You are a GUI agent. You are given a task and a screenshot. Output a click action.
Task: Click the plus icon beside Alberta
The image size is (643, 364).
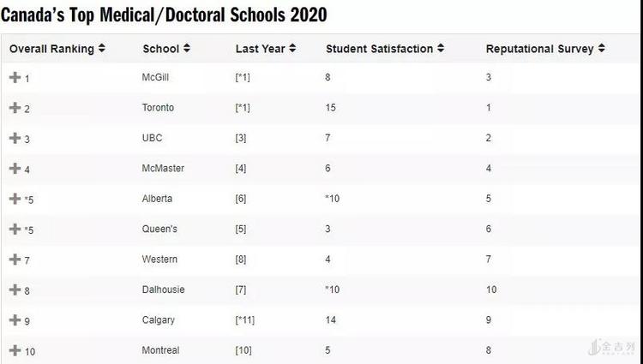tap(15, 199)
